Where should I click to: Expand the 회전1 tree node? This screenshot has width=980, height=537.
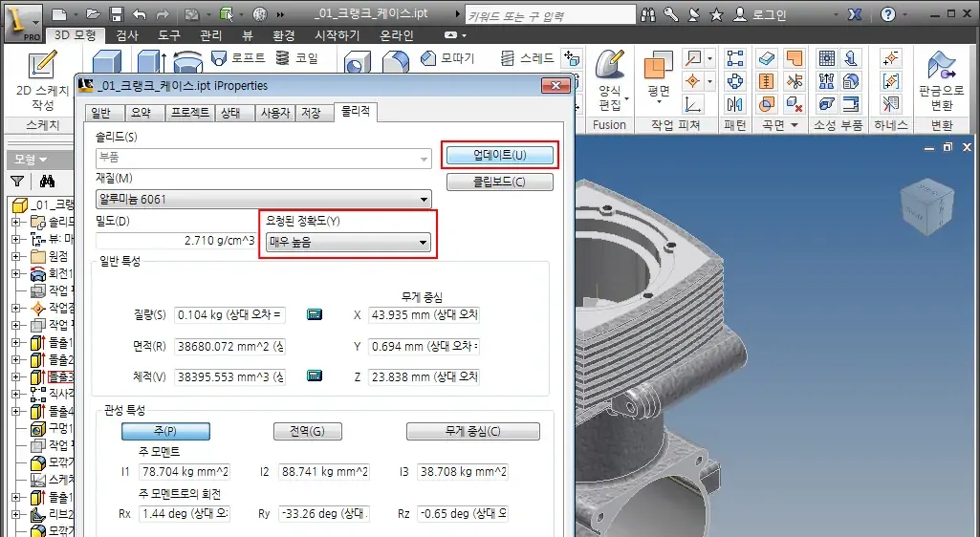pos(16,273)
